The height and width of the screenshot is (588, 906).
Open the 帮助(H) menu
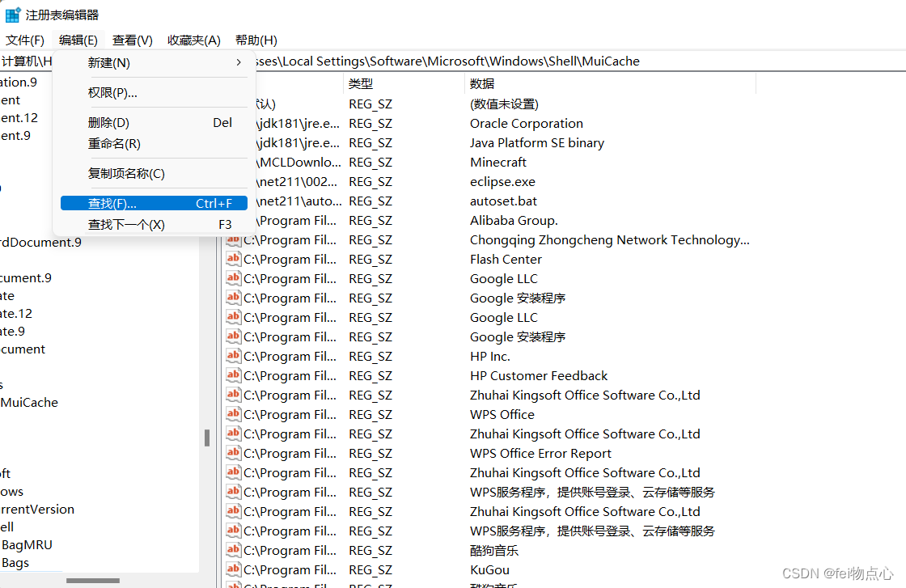tap(256, 40)
